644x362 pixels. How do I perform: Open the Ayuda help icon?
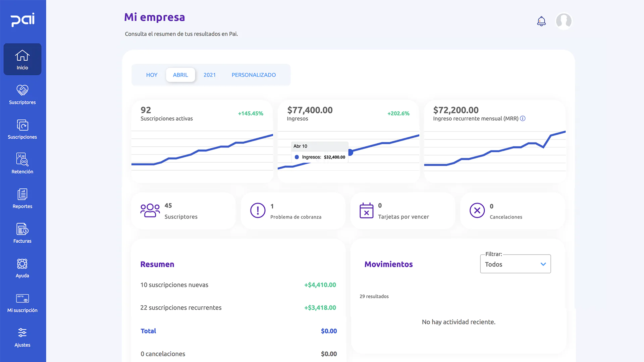tap(22, 264)
